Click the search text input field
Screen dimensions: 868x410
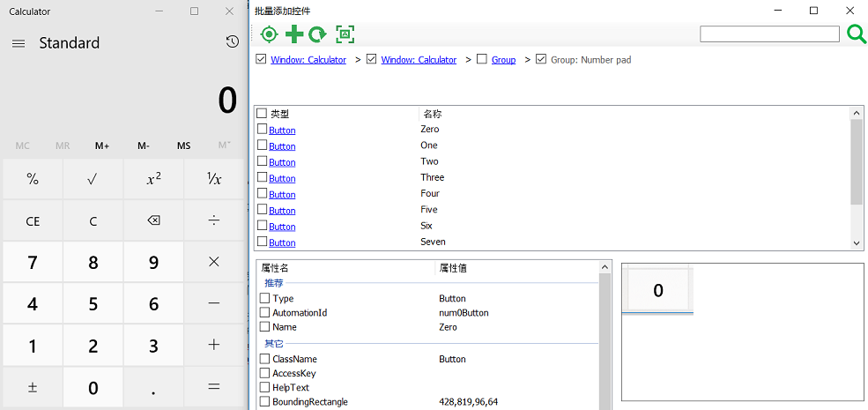(x=769, y=34)
